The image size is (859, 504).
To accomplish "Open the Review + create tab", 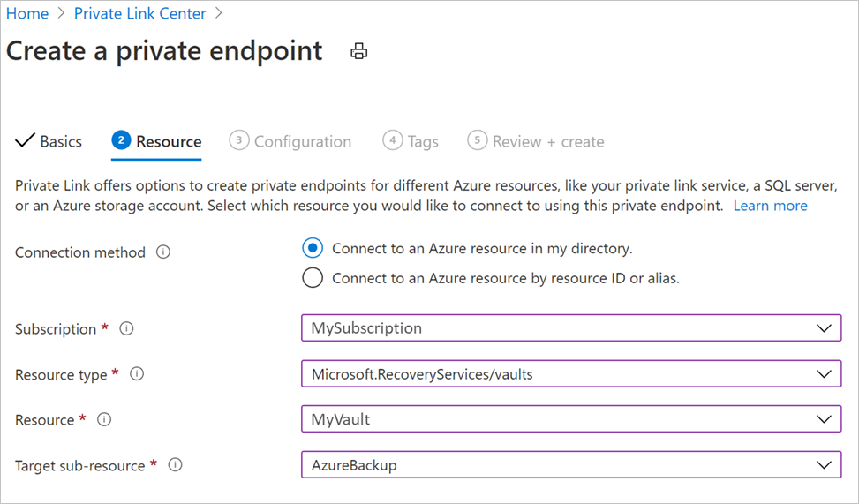I will [547, 141].
